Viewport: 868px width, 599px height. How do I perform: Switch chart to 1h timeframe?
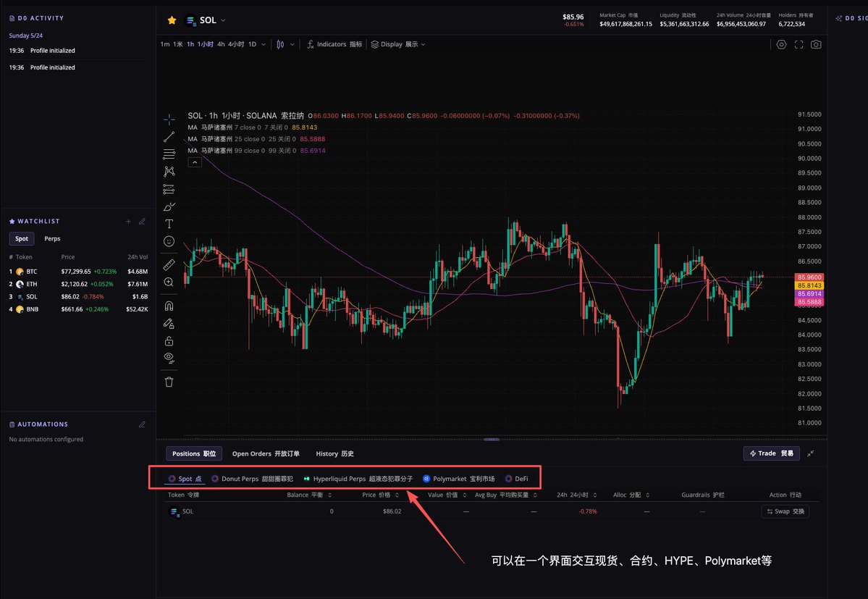tap(200, 44)
